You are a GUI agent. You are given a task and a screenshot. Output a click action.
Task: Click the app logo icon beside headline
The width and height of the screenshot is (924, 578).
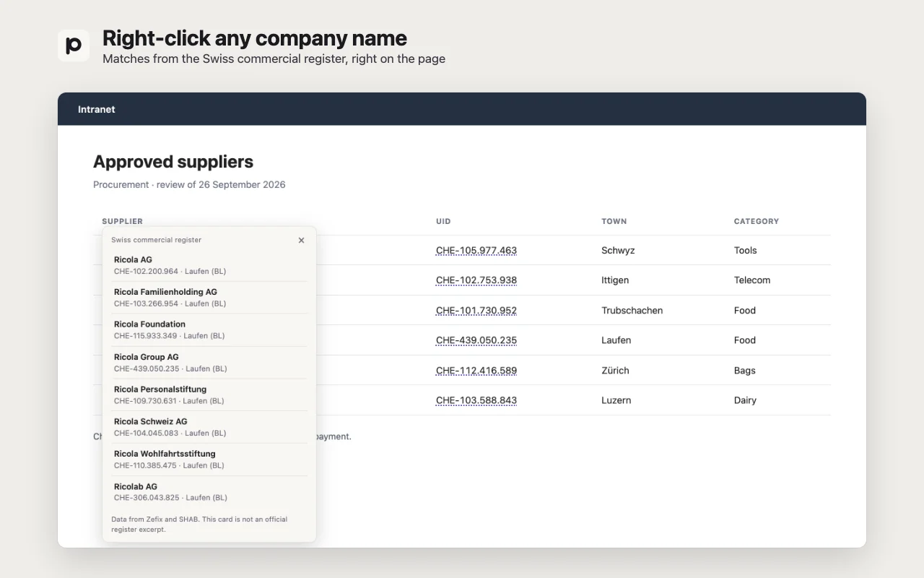tap(74, 46)
